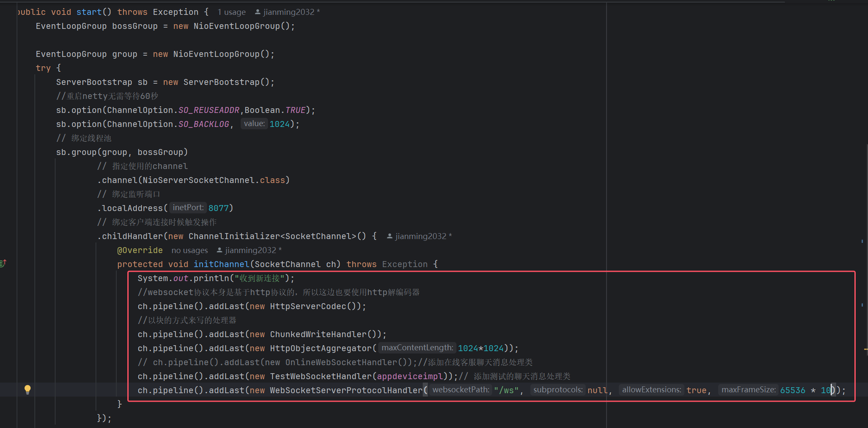The width and height of the screenshot is (868, 428).
Task: Click ChannelInitializer in childHandler line
Action: coord(234,237)
